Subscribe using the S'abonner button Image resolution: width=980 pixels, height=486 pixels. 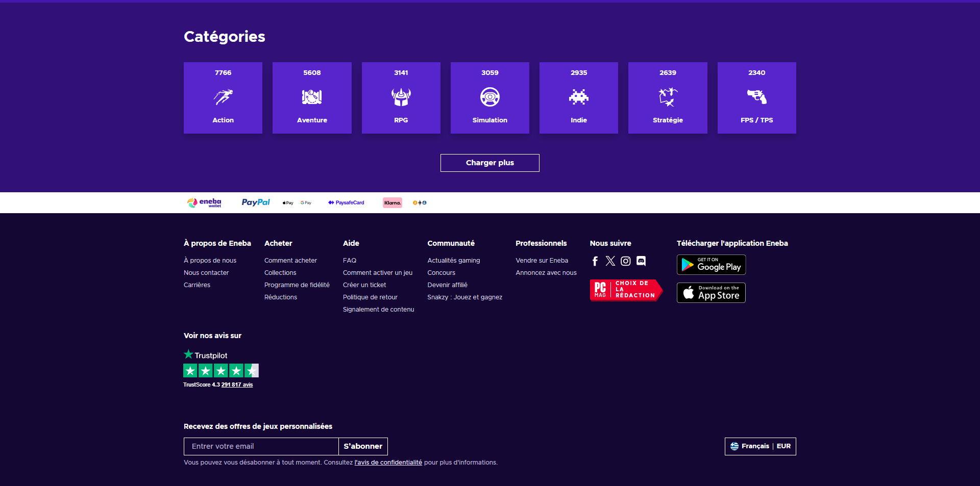pyautogui.click(x=363, y=446)
